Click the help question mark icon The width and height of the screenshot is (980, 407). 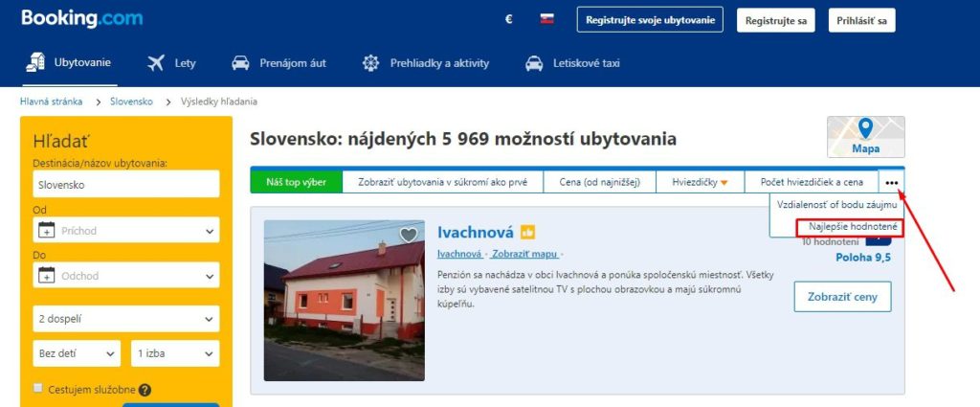[x=145, y=390]
